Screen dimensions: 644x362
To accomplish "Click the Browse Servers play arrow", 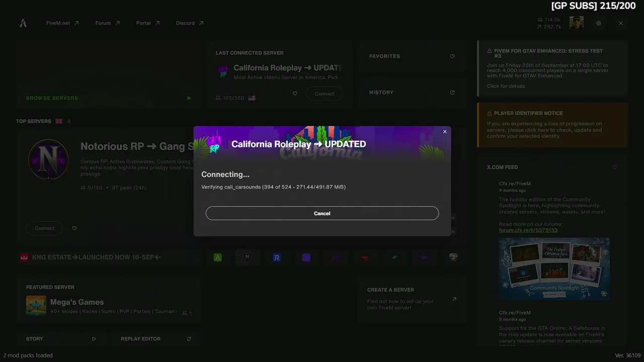I will pyautogui.click(x=189, y=98).
